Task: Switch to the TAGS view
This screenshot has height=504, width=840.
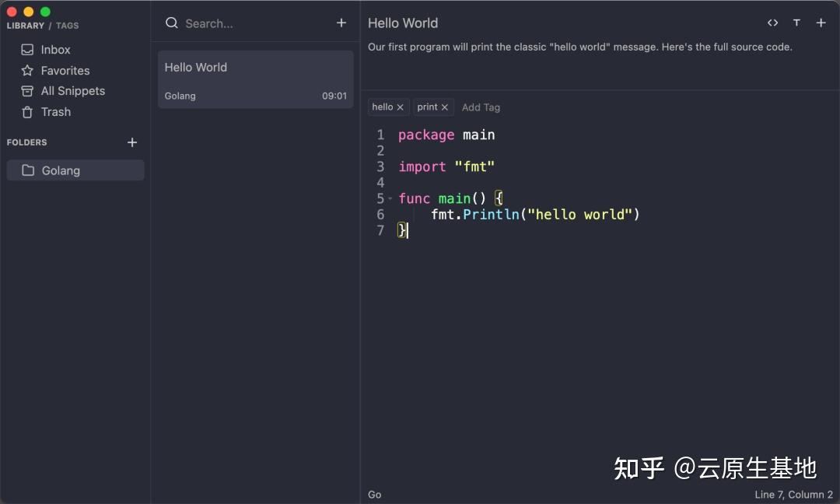Action: [67, 25]
